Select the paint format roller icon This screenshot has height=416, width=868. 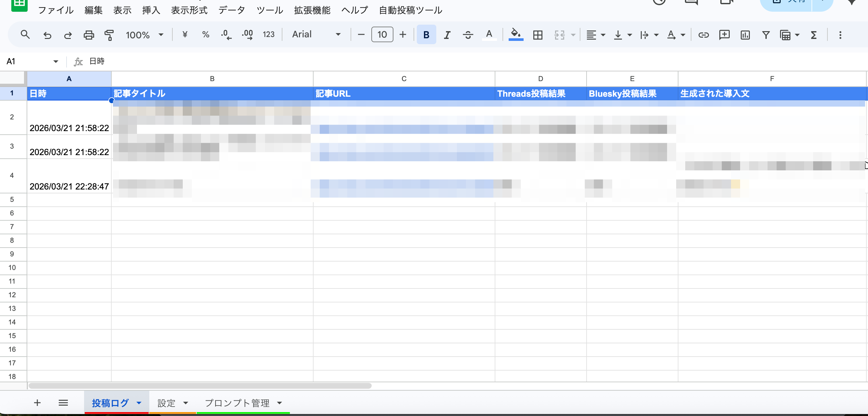point(109,35)
